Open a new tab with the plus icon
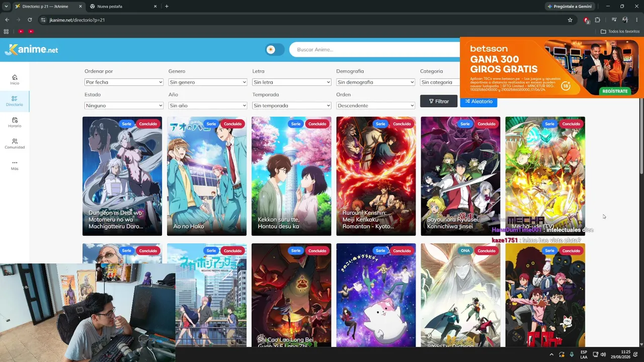The width and height of the screenshot is (644, 362). tap(167, 7)
